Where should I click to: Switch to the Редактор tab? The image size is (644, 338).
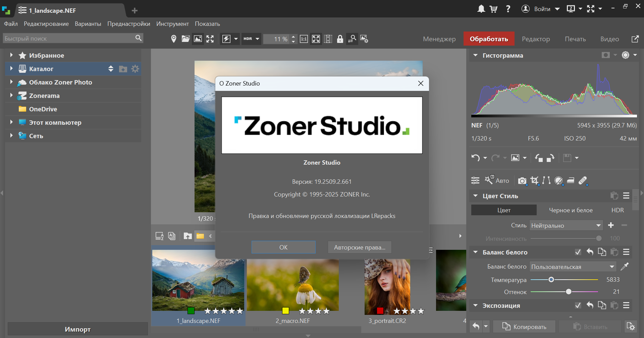pos(536,39)
